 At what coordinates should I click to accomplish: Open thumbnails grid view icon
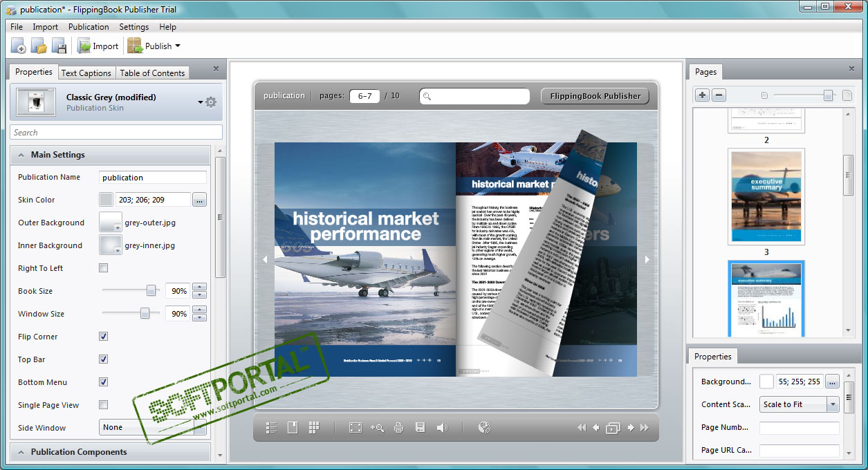click(314, 428)
